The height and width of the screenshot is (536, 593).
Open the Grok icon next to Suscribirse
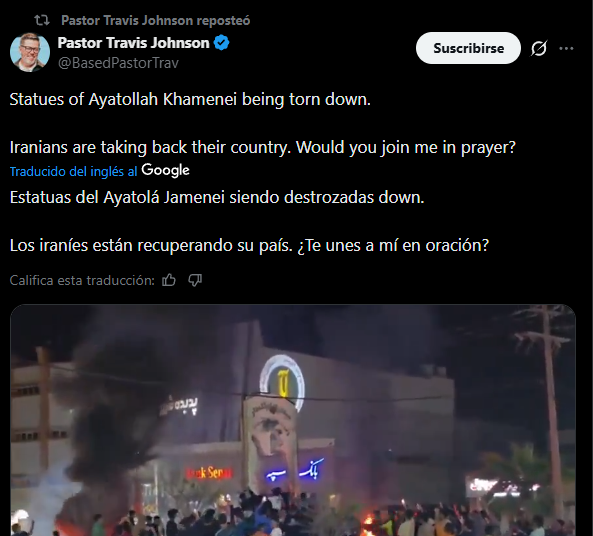tap(539, 48)
